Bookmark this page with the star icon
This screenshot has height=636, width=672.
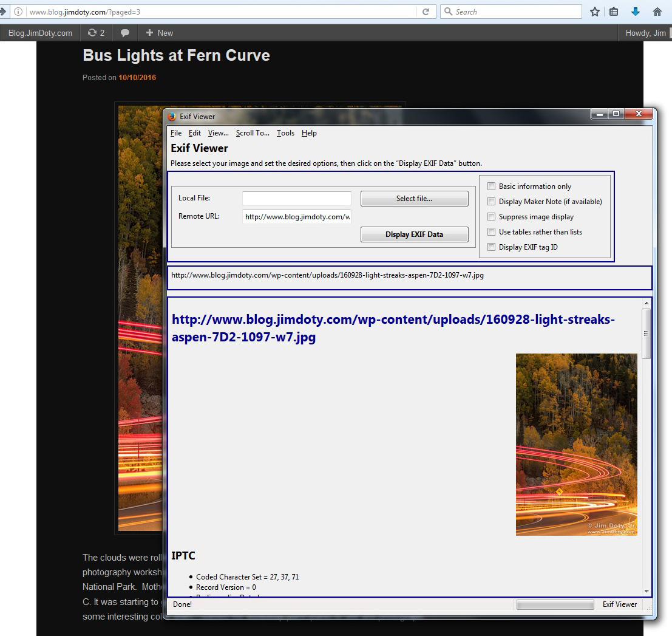[x=594, y=12]
